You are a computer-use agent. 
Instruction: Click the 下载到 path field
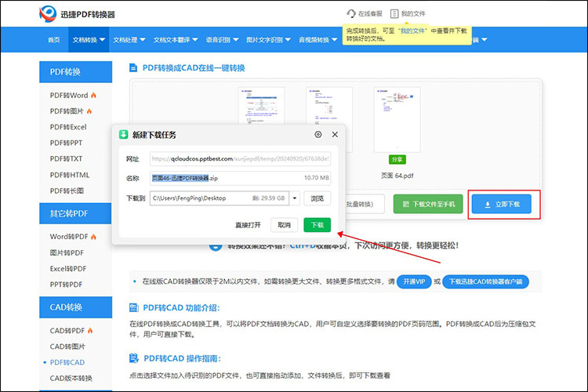tap(220, 198)
